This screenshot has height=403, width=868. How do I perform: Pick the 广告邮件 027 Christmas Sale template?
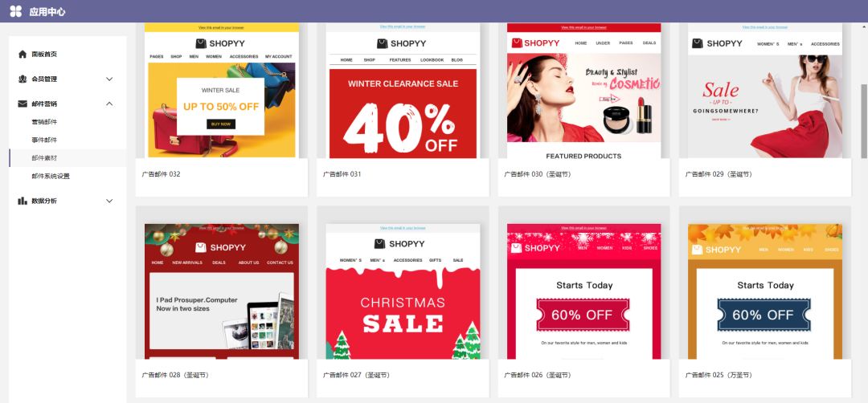[x=403, y=301]
